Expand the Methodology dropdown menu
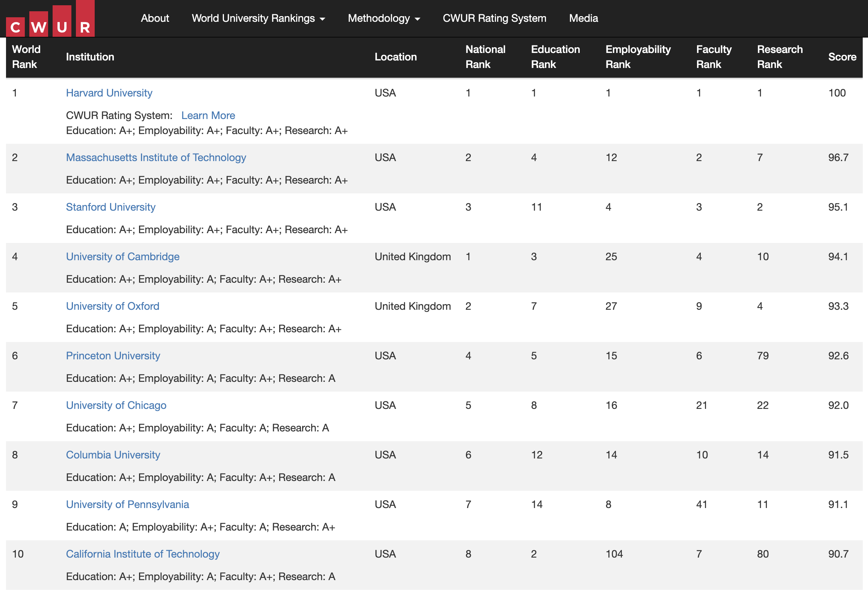This screenshot has height=594, width=868. coord(384,18)
